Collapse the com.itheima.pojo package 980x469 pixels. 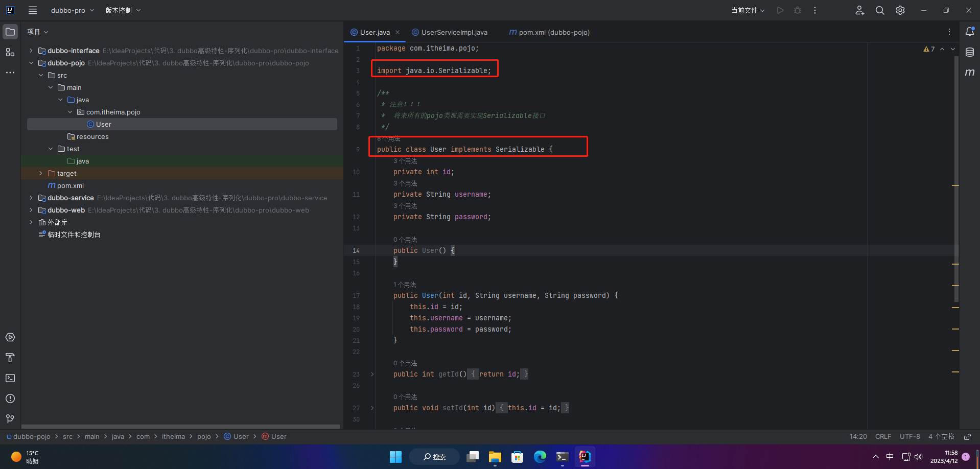[x=70, y=112]
